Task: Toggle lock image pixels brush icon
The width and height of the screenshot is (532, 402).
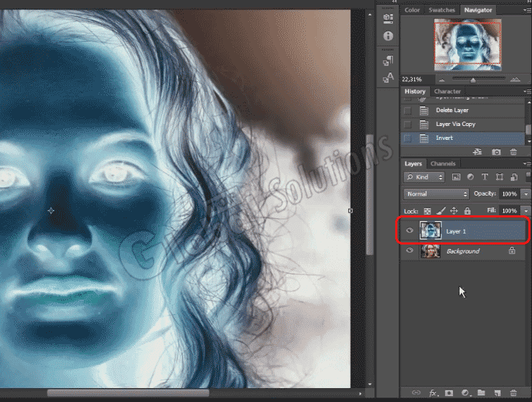Action: [x=441, y=211]
